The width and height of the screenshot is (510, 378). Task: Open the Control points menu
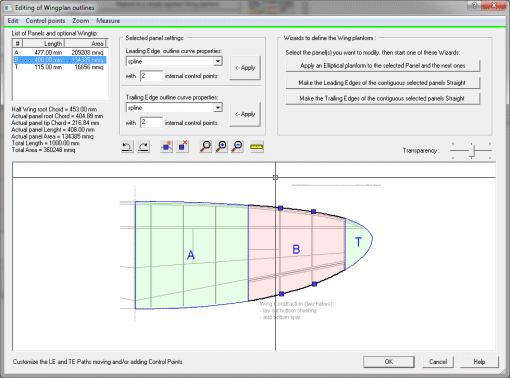[x=45, y=21]
